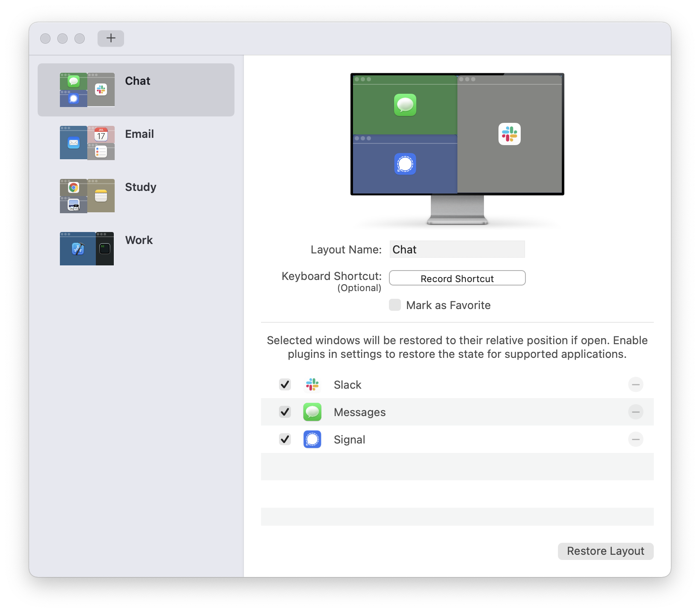The image size is (700, 613).
Task: Remove Signal from the layout
Action: [x=636, y=439]
